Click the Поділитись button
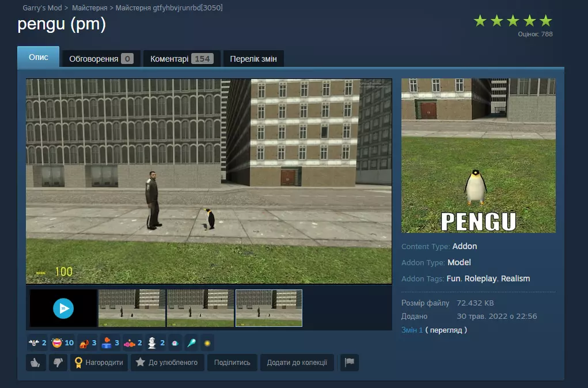Screen dimensions: 588x388 [232, 363]
